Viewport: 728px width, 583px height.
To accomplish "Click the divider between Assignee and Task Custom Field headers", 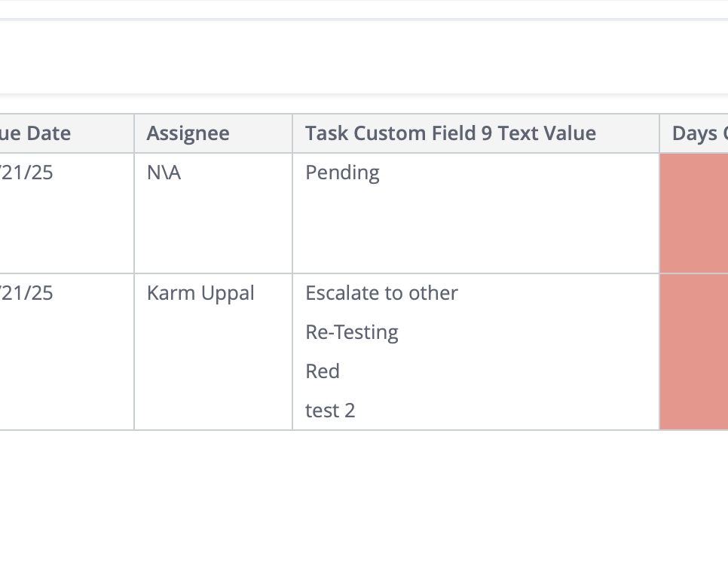I will point(292,133).
